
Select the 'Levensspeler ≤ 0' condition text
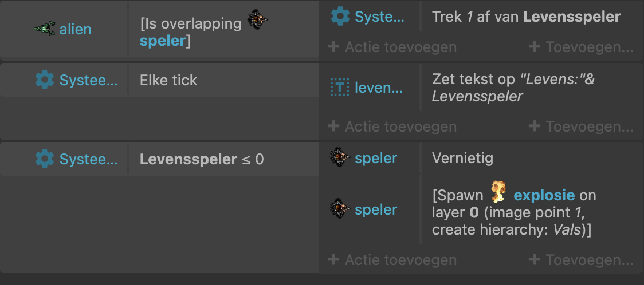point(202,159)
